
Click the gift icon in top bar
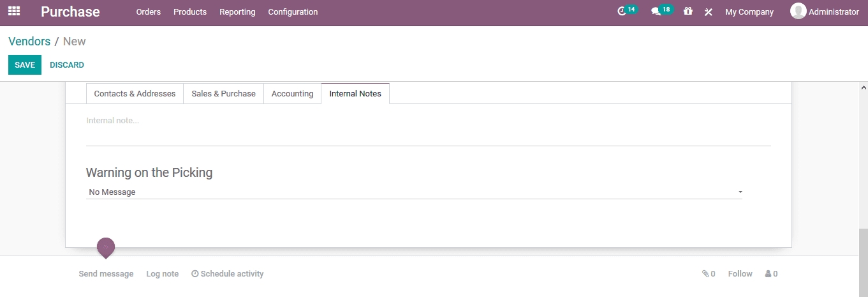pos(688,11)
